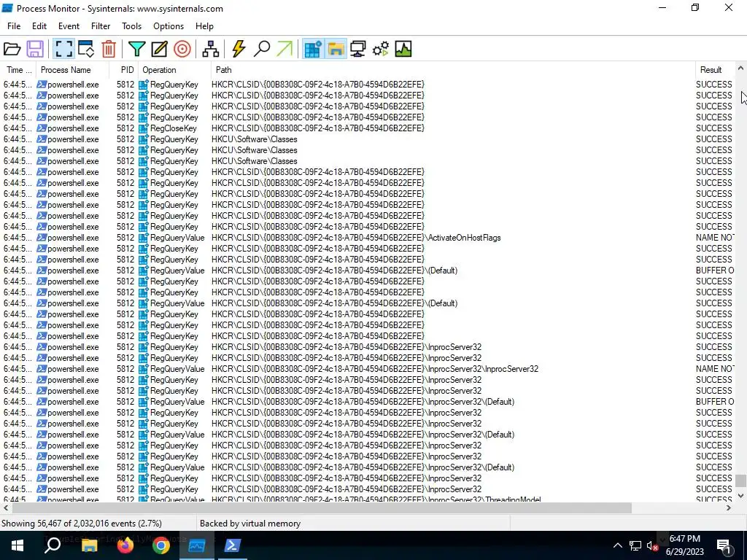Click the Result column header
Screen dimensions: 747x560
pos(715,70)
